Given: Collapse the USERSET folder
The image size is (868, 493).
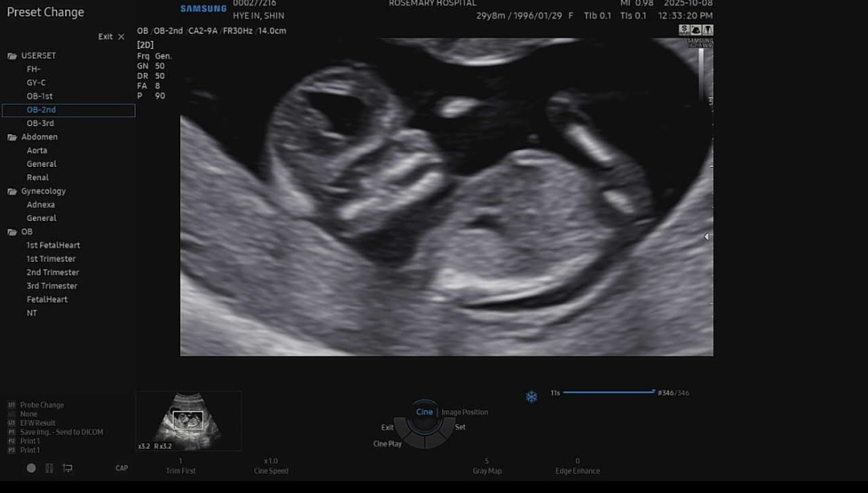Looking at the screenshot, I should point(12,56).
